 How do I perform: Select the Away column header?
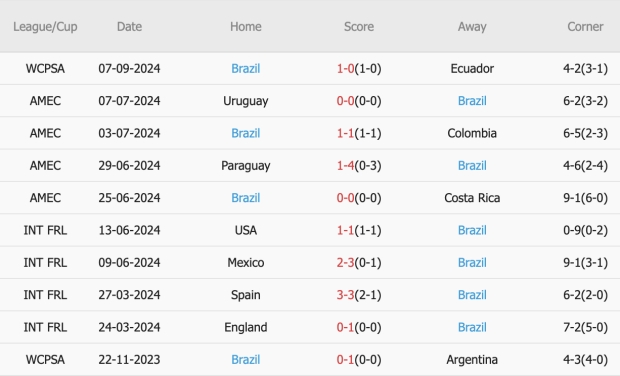[472, 26]
